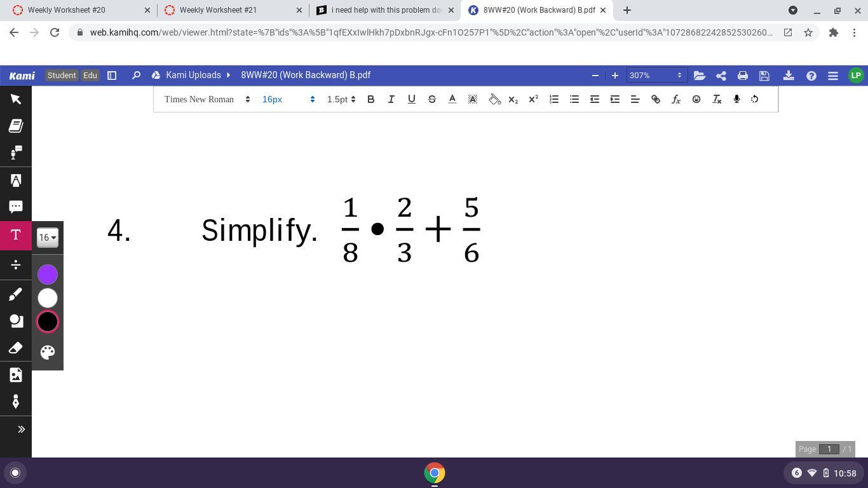Share the document
This screenshot has height=488, width=868.
click(x=721, y=76)
